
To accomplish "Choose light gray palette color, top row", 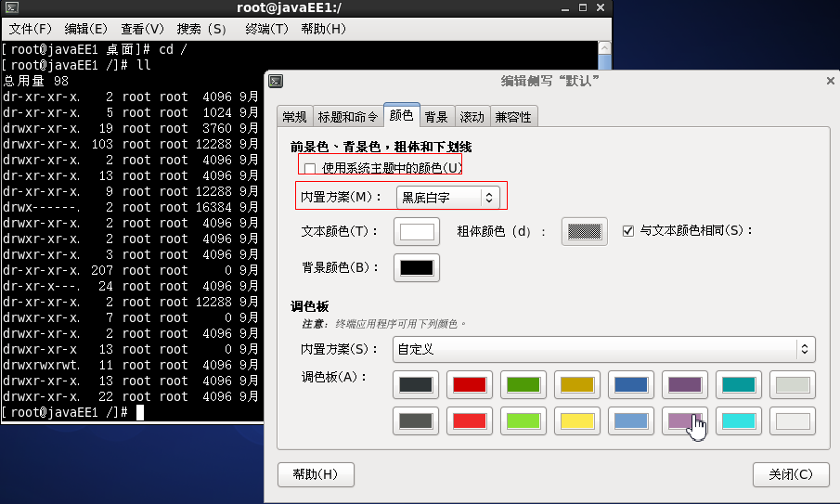I will (793, 384).
